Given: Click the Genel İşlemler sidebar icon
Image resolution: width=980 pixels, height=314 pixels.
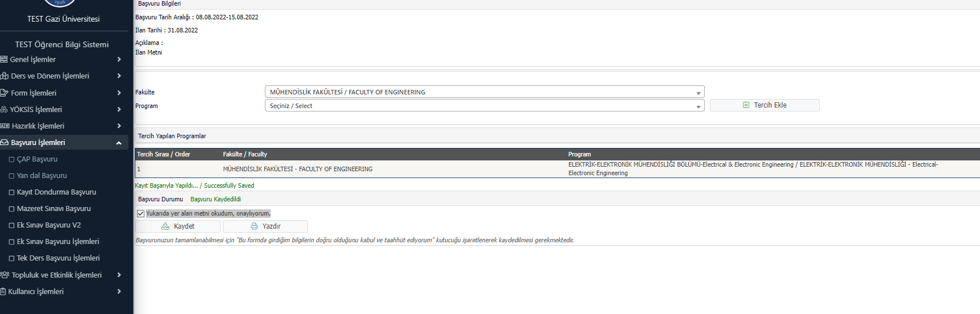Looking at the screenshot, I should point(4,59).
